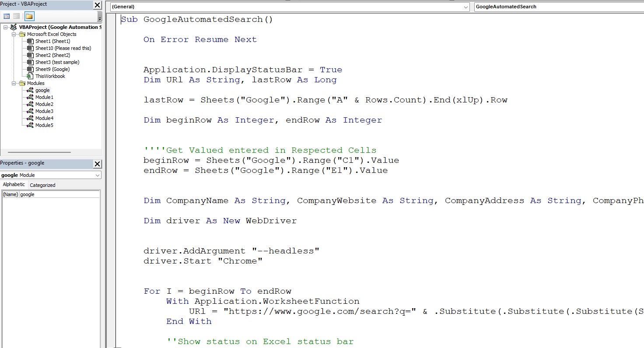This screenshot has width=644, height=348.
Task: Select the Sheet2 (Sheet2) worksheet icon
Action: coord(30,55)
